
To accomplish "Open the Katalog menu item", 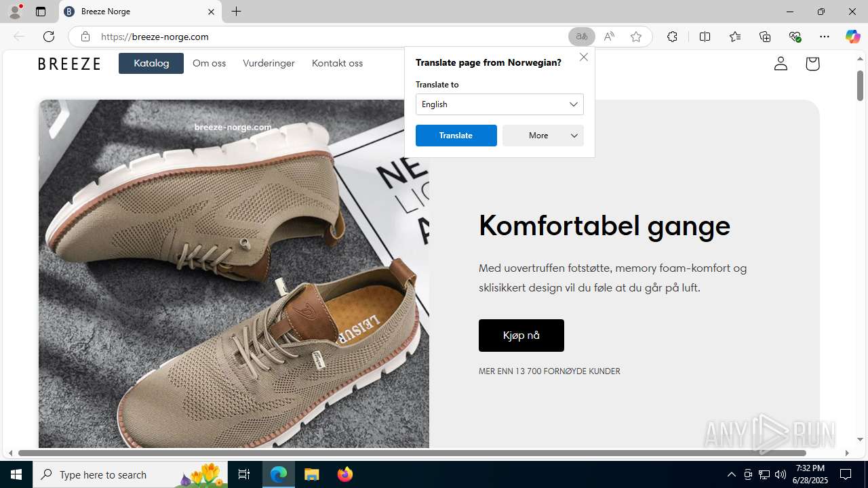I will (151, 63).
